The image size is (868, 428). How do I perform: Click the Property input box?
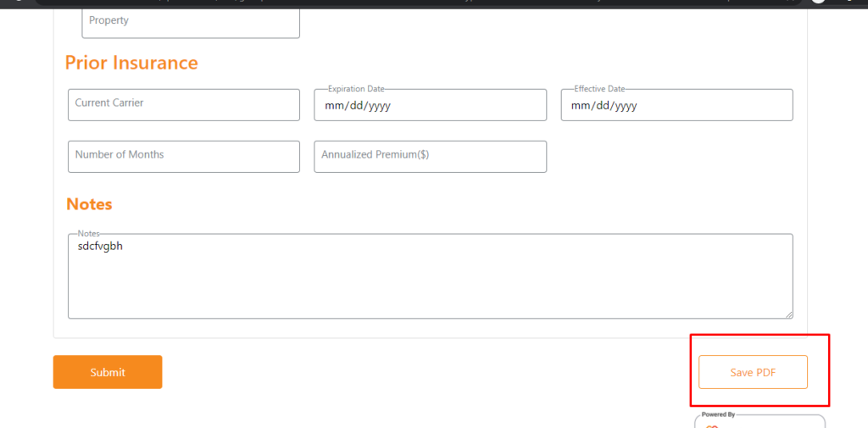[191, 21]
